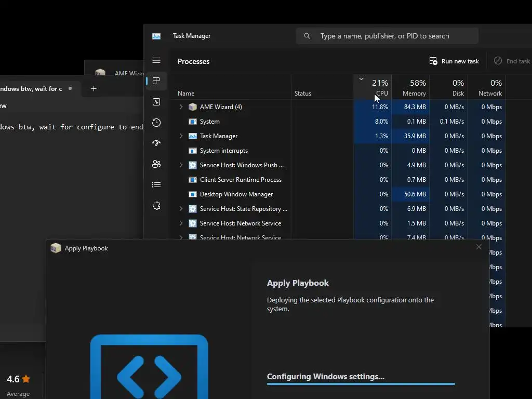Screen dimensions: 532x399
Task: Click the sort chevron above CPU column
Action: click(x=362, y=79)
